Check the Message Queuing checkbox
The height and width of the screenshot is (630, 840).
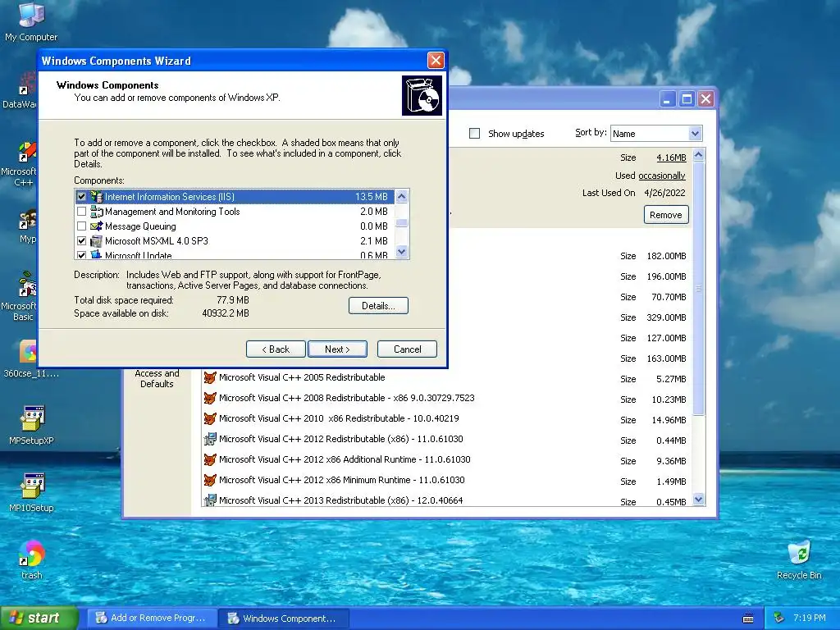pyautogui.click(x=81, y=226)
